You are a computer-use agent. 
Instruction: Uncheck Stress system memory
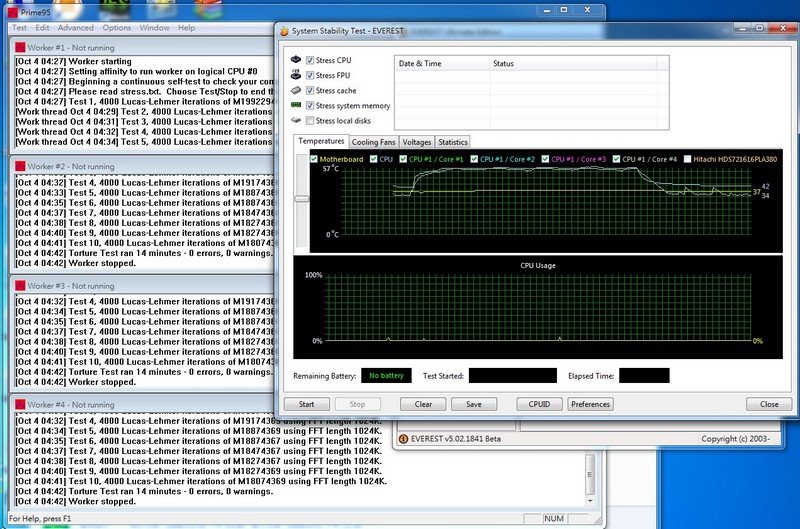(x=310, y=106)
